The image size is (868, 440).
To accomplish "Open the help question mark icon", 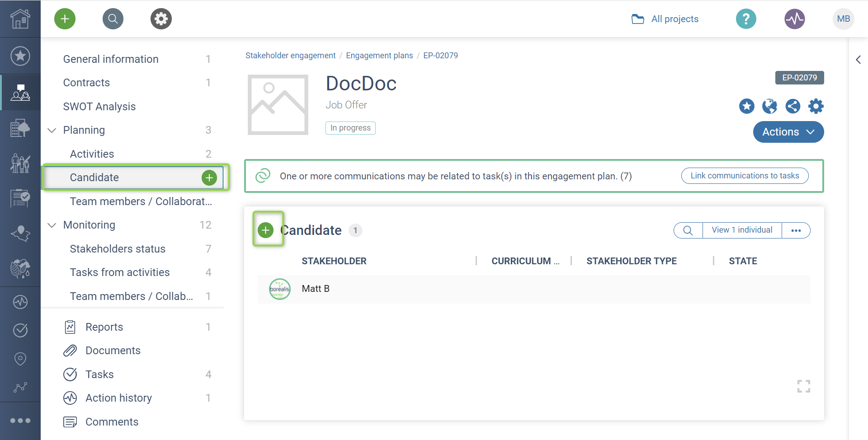I will pyautogui.click(x=745, y=19).
